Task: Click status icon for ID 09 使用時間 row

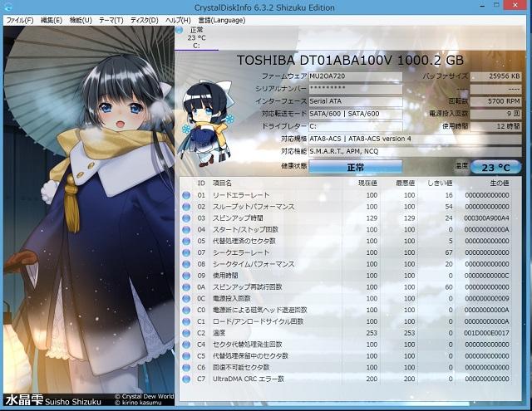Action: pos(186,276)
